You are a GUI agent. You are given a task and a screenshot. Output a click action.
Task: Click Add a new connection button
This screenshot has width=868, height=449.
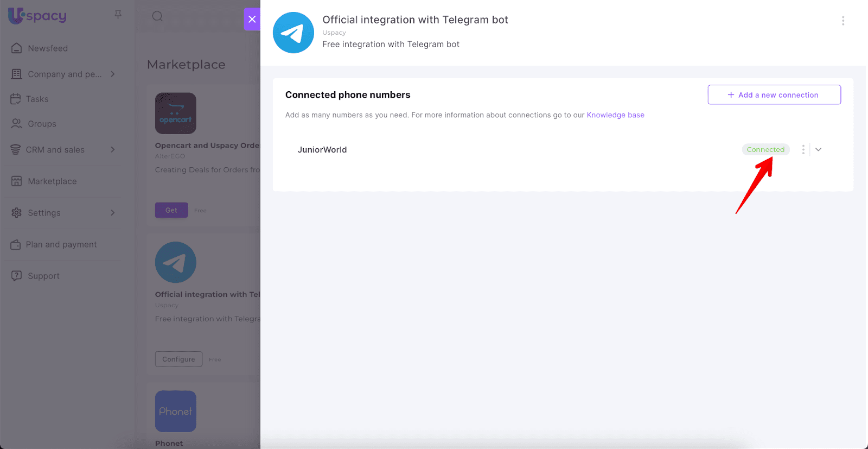point(774,95)
